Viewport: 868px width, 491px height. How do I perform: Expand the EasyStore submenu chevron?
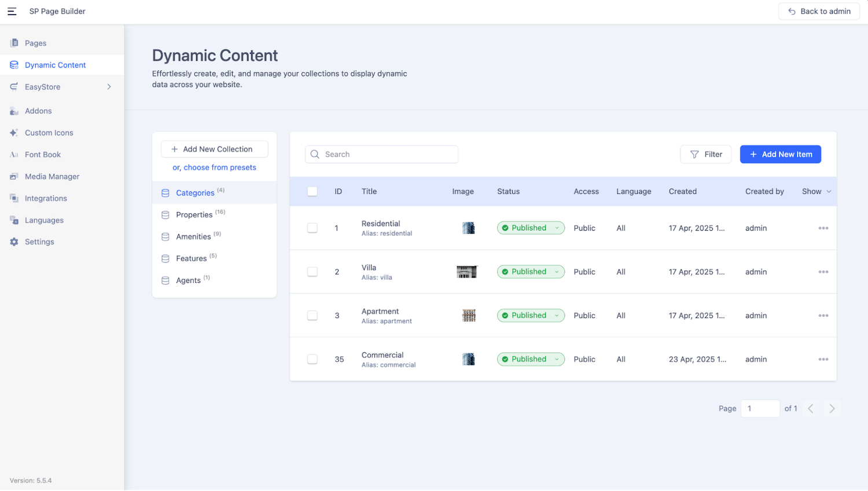109,87
